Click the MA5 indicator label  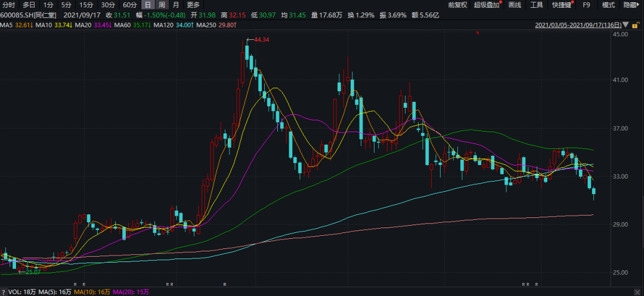[x=7, y=26]
